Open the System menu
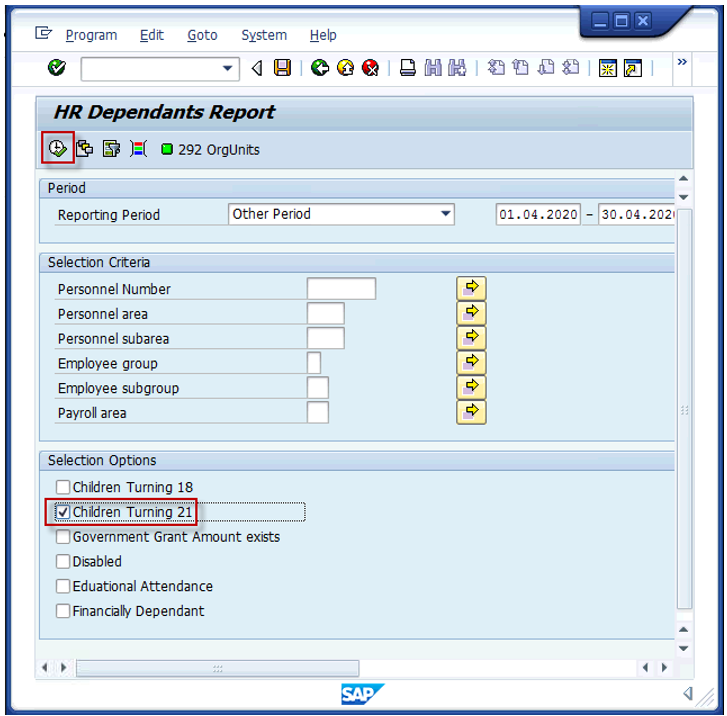Screen dimensions: 727x716 pos(264,35)
